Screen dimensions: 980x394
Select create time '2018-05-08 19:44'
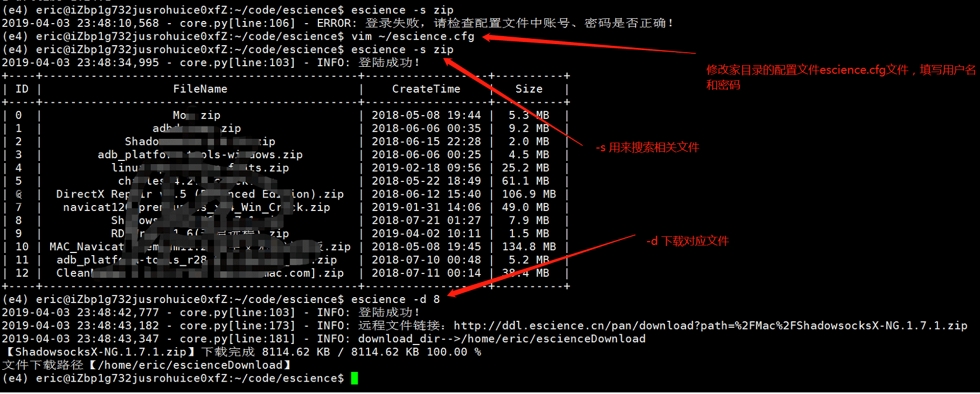click(x=426, y=115)
